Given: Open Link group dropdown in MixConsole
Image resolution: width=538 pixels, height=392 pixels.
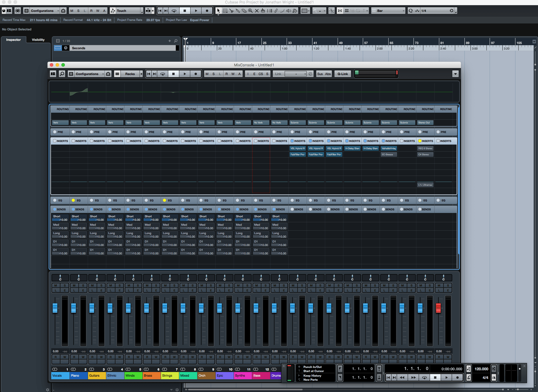Looking at the screenshot, I should tap(296, 74).
